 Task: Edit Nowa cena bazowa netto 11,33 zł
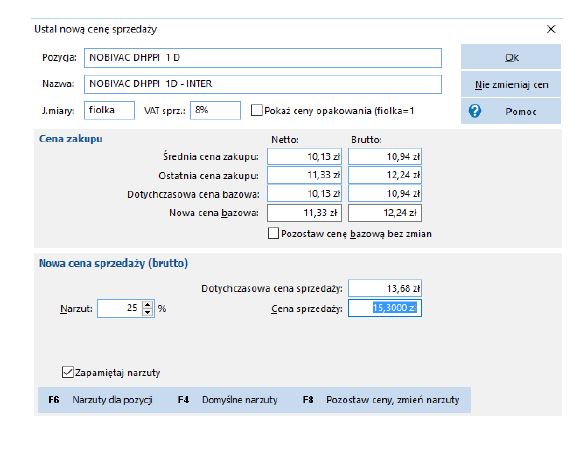304,213
